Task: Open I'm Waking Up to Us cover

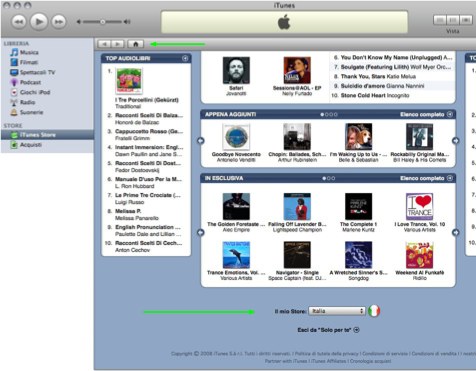Action: pyautogui.click(x=358, y=137)
